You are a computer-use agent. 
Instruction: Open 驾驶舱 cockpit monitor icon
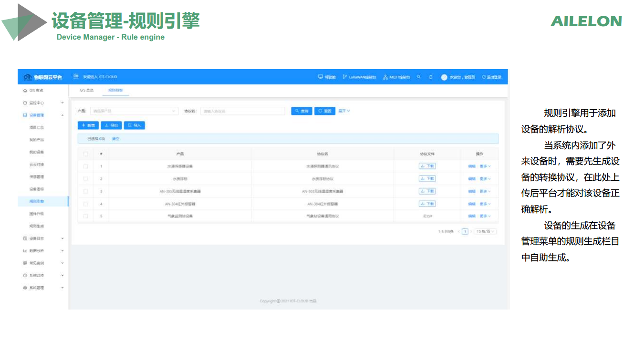point(321,77)
